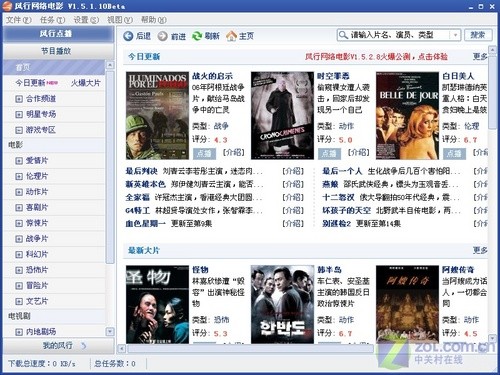Click sidebar scroll-up arrow icon
Image resolution: width=500 pixels, height=375 pixels.
coord(110,65)
